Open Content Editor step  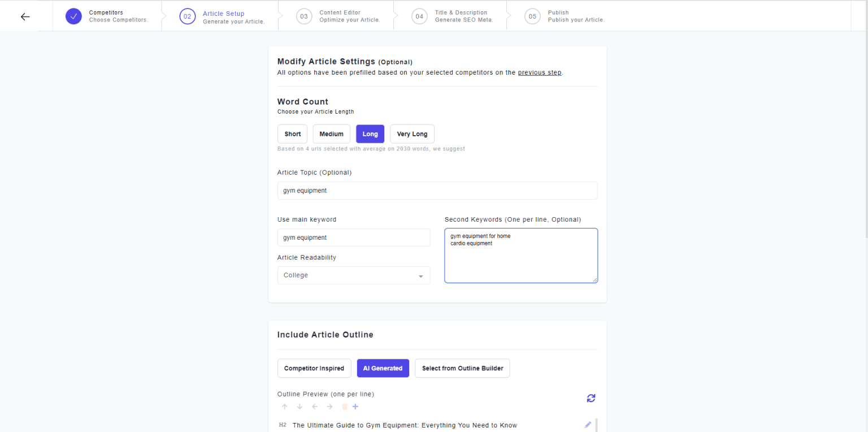(337, 16)
